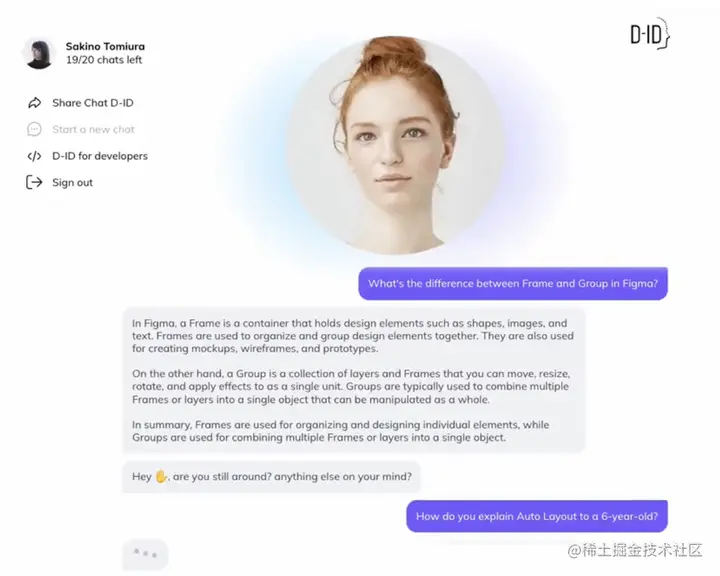Click the Sign out arrow icon

tap(34, 182)
